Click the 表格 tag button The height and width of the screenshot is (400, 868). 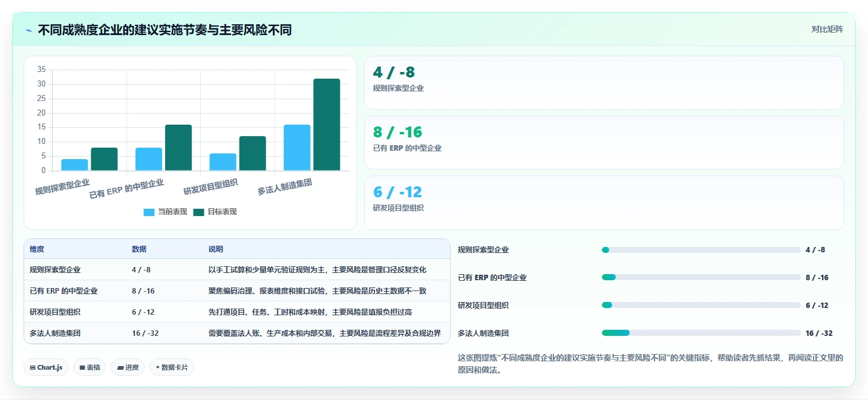click(x=90, y=367)
